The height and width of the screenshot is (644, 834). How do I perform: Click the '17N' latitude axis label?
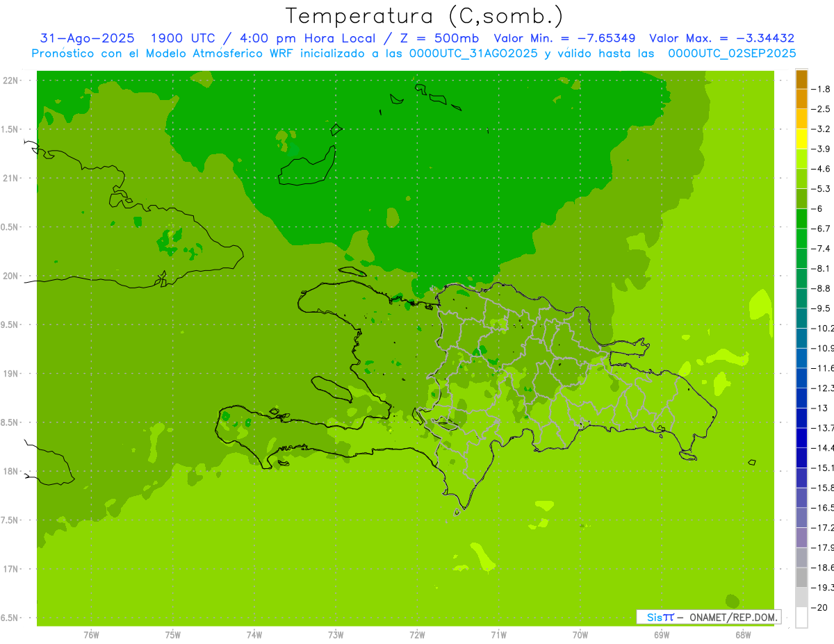tap(10, 569)
